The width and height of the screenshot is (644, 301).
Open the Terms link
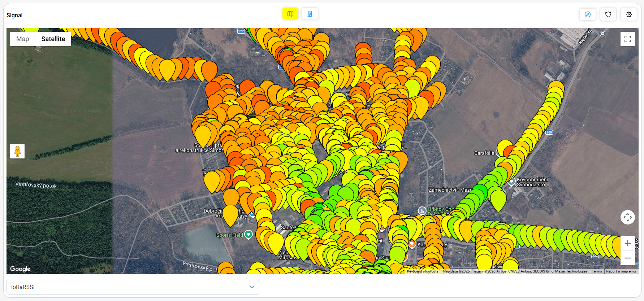click(x=597, y=271)
